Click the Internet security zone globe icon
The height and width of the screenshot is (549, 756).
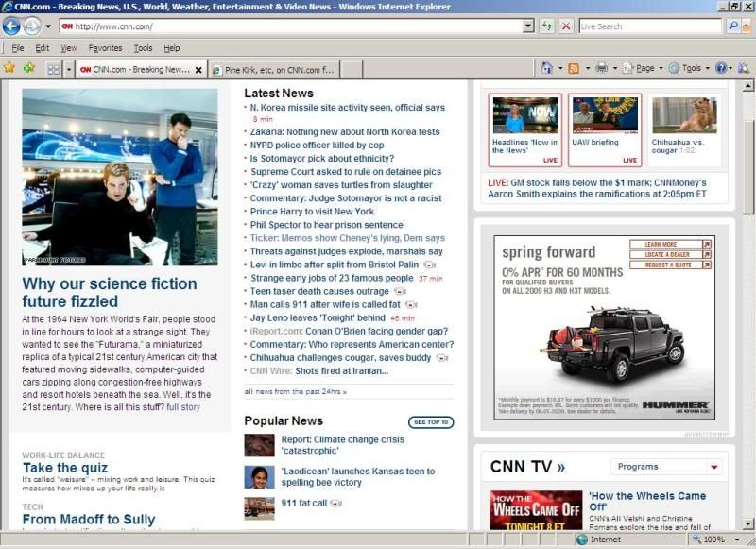[582, 540]
